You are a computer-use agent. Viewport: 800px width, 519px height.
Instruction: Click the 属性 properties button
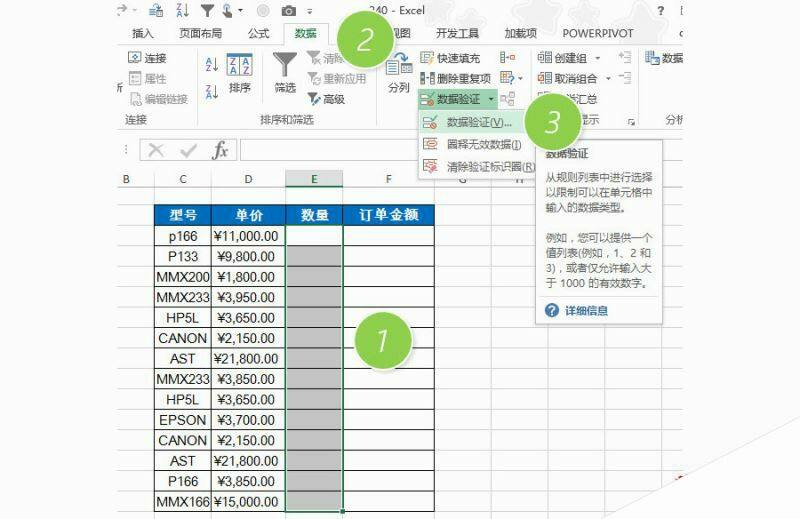click(147, 79)
